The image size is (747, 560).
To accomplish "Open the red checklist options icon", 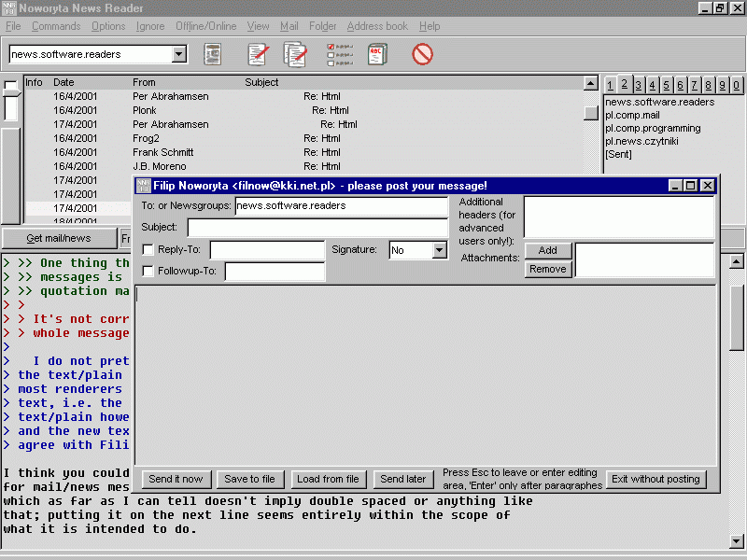I will click(340, 54).
